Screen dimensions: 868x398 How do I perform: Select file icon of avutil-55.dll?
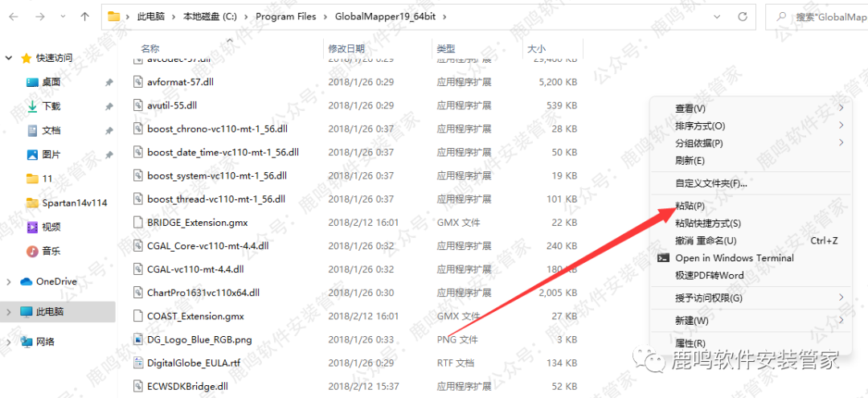[138, 105]
